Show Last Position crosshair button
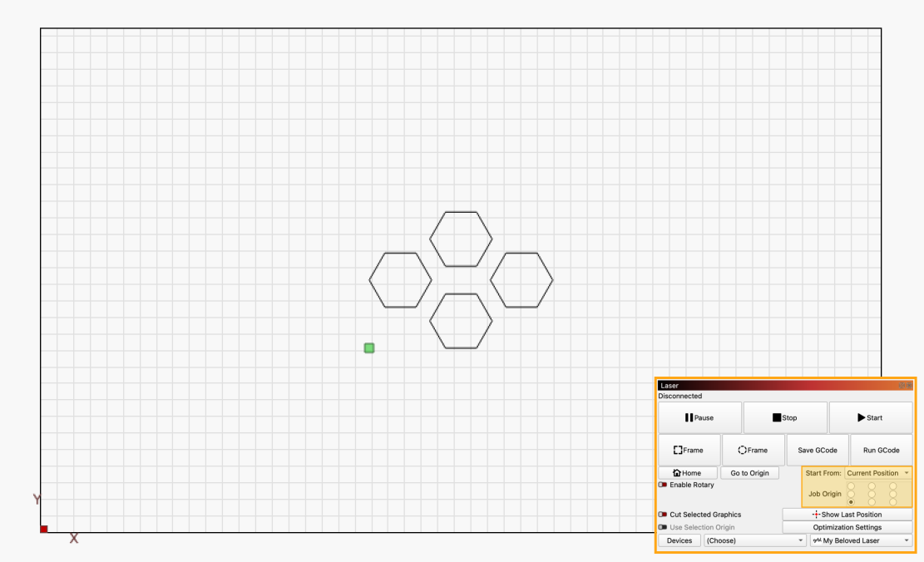The height and width of the screenshot is (562, 924). coord(847,515)
